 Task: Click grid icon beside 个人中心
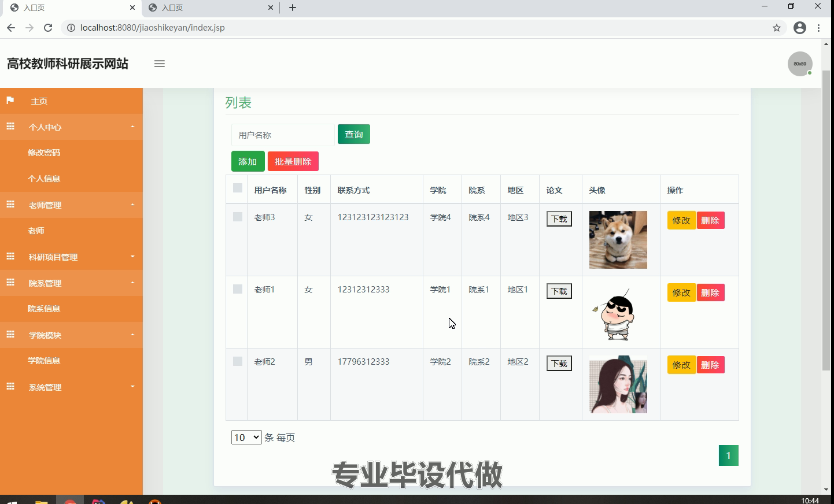point(10,126)
